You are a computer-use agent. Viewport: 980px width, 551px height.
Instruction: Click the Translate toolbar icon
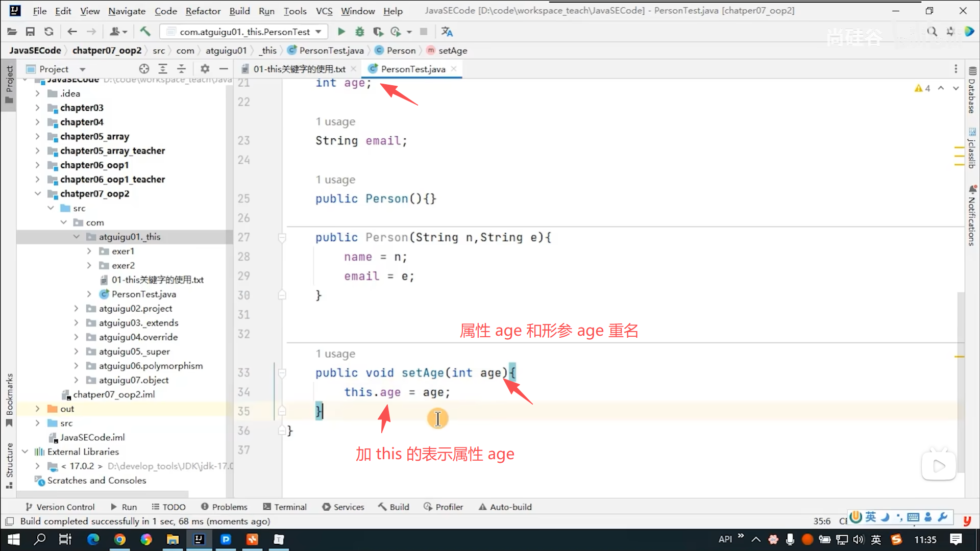coord(447,32)
